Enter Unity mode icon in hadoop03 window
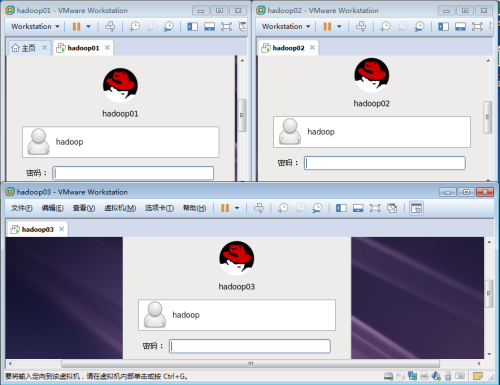 pos(392,208)
